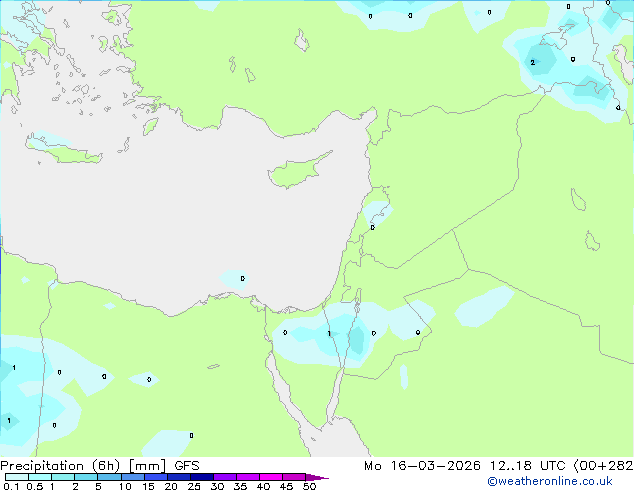Click the "45" legend scale label
634x490 pixels.
[x=286, y=486]
